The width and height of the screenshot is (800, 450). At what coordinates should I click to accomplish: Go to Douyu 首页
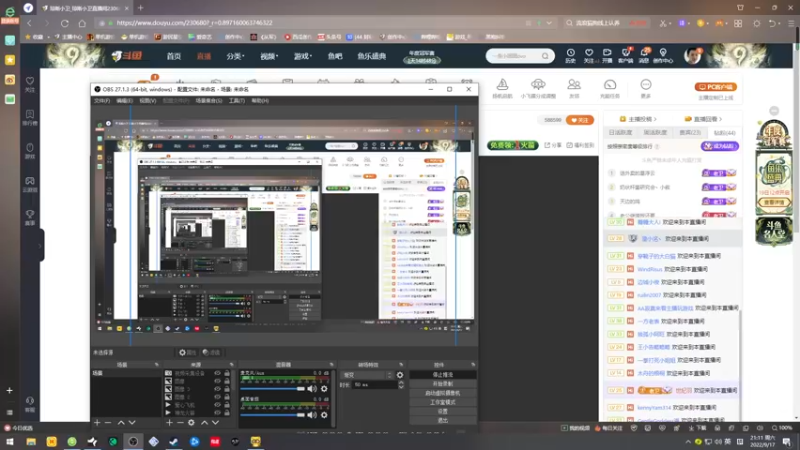173,56
